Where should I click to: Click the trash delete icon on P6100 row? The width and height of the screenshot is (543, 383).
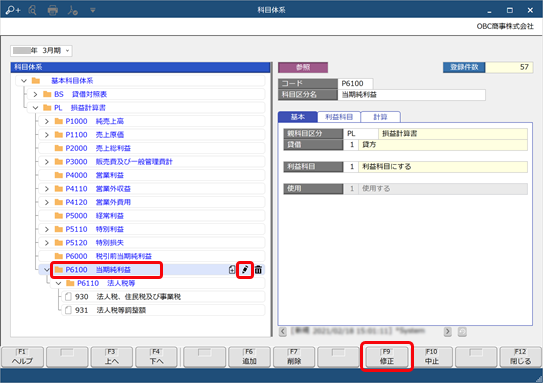click(258, 270)
